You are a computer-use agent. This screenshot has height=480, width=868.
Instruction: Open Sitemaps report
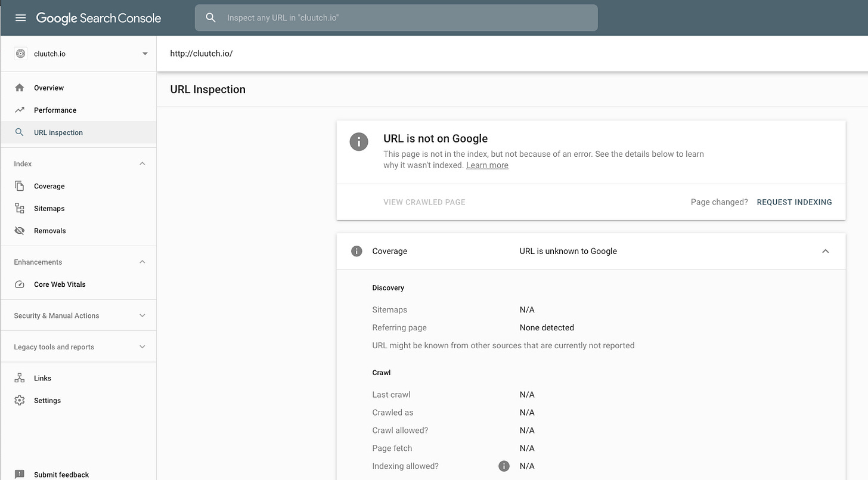(49, 209)
